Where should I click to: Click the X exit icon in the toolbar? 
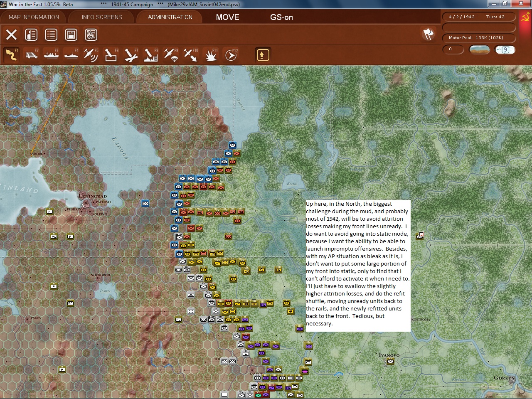[11, 34]
